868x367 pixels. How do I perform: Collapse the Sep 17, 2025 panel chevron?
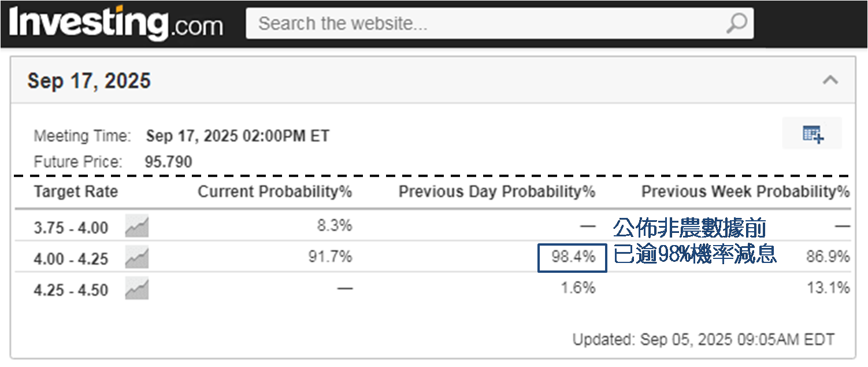tap(830, 80)
